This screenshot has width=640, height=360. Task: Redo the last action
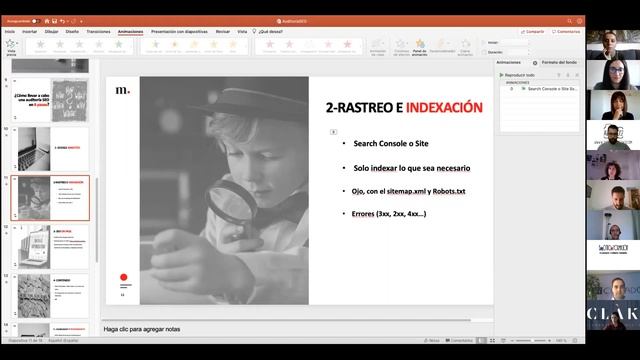point(74,21)
